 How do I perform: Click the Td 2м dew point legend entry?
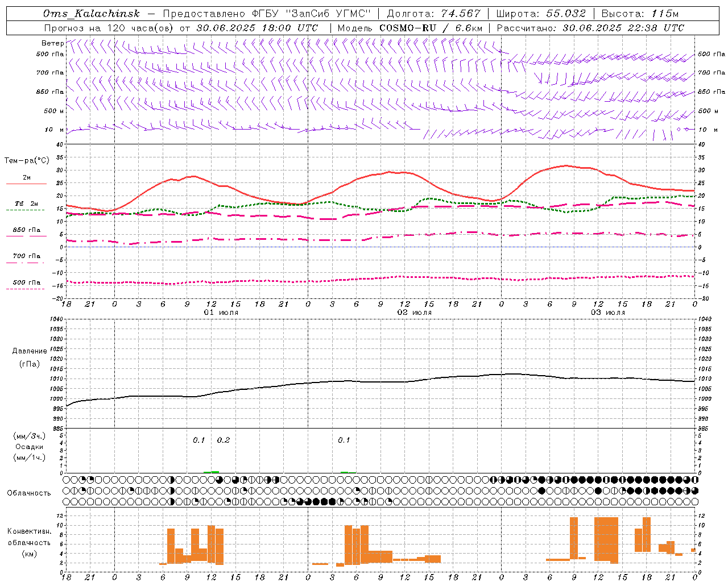27,203
